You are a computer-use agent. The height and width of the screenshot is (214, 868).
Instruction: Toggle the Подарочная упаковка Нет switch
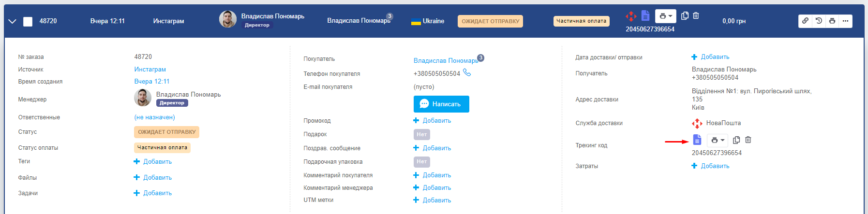(422, 162)
